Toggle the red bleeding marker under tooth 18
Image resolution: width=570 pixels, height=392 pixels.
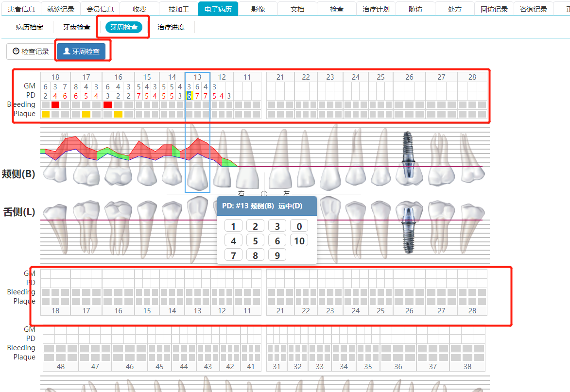(x=55, y=105)
